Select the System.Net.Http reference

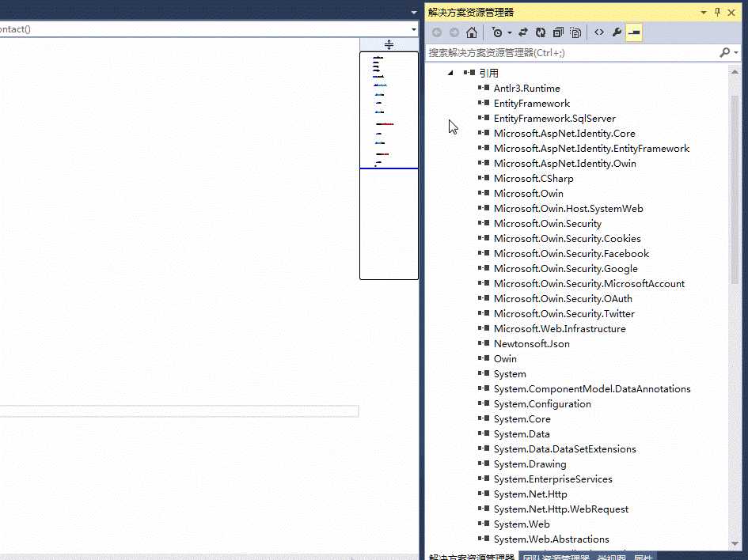(x=530, y=494)
